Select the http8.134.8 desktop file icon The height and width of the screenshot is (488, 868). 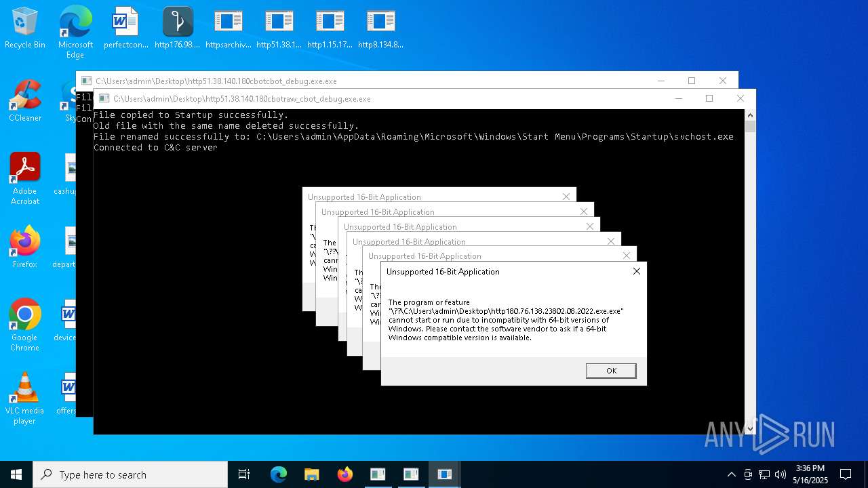[380, 28]
